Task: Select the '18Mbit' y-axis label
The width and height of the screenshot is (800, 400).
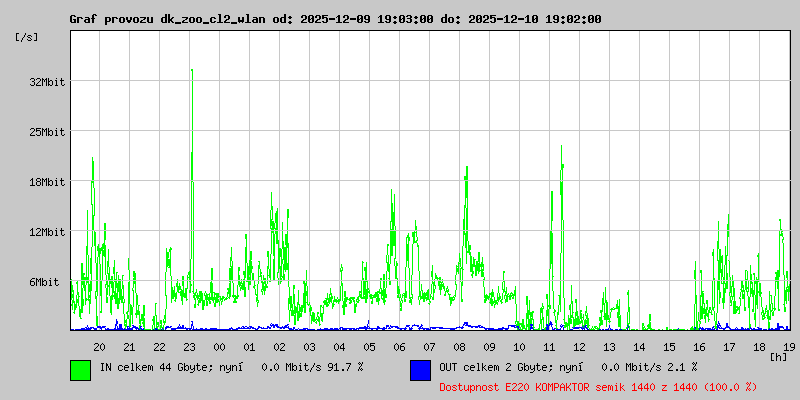Action: (x=47, y=182)
